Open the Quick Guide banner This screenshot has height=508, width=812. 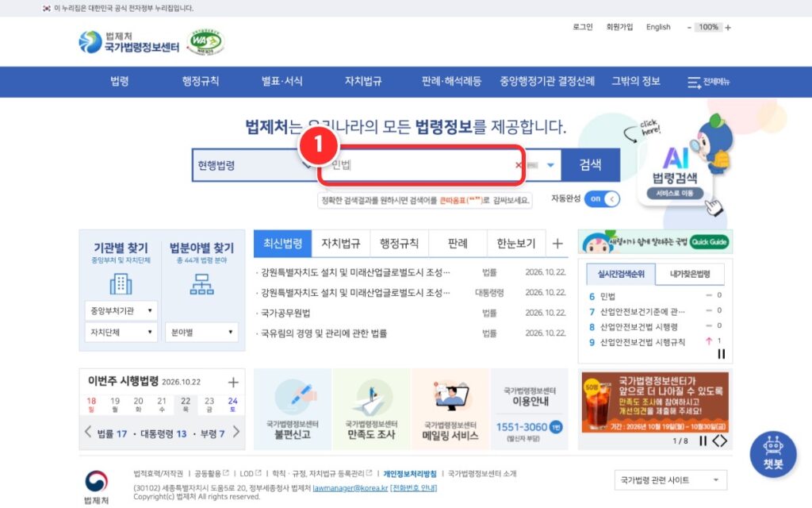click(655, 241)
